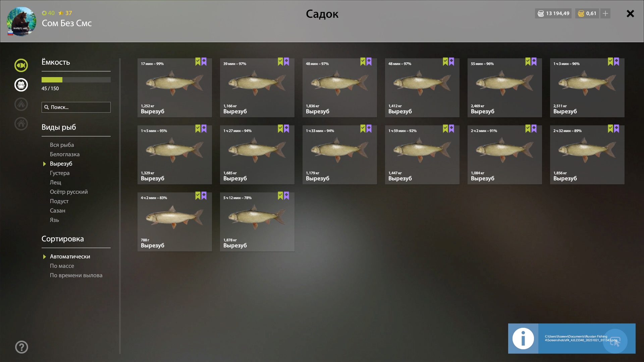Click the screenshot saved notification
Viewport: 644px width, 362px height.
coord(572,339)
